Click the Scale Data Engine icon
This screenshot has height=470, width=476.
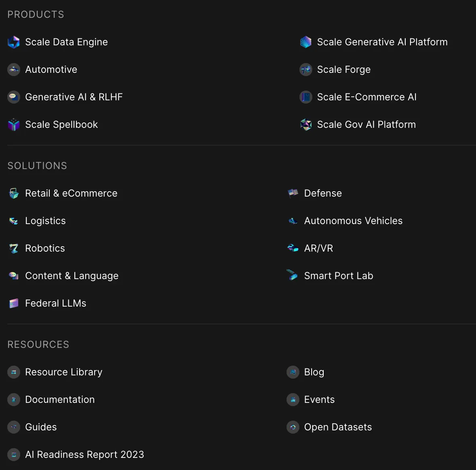(14, 42)
